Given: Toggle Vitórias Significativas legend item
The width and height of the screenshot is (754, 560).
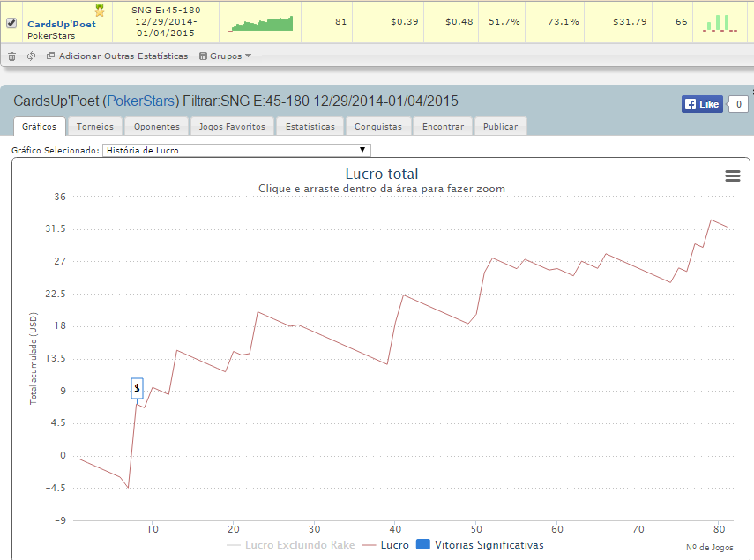Looking at the screenshot, I should click(480, 545).
